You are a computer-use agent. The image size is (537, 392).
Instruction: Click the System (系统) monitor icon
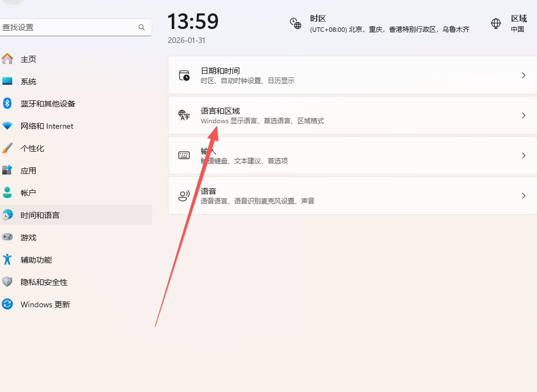click(7, 81)
